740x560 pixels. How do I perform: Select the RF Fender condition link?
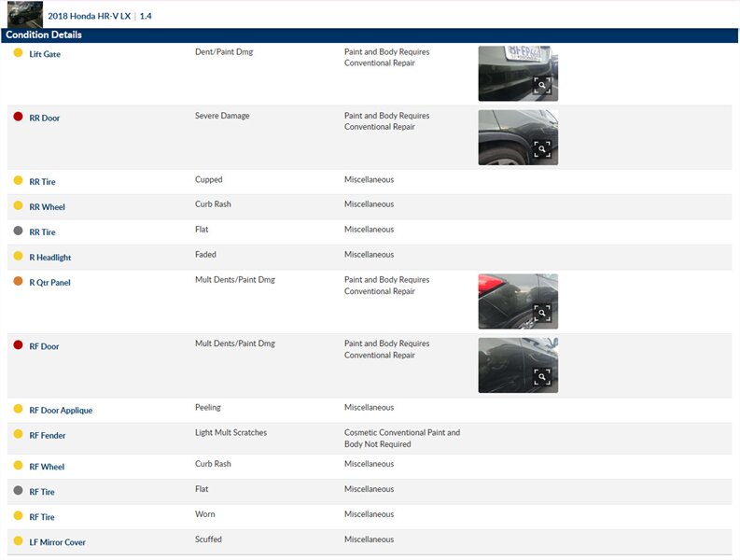click(x=48, y=436)
